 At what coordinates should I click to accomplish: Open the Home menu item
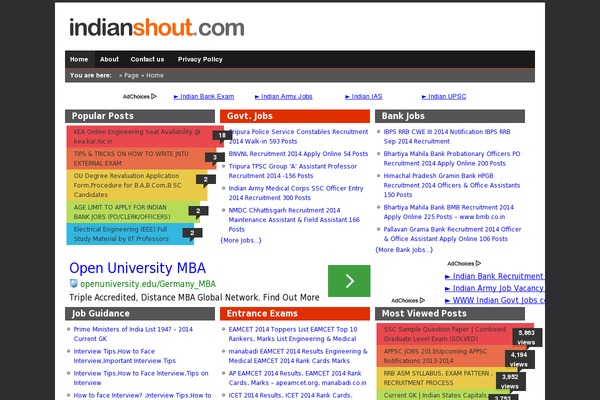(79, 59)
